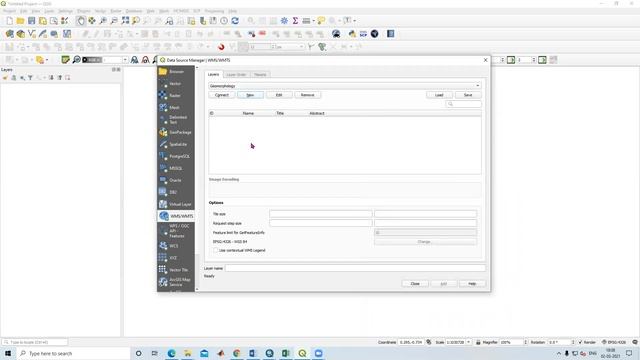640x360 pixels.
Task: Switch to the Layers tab in dialog
Action: point(213,75)
